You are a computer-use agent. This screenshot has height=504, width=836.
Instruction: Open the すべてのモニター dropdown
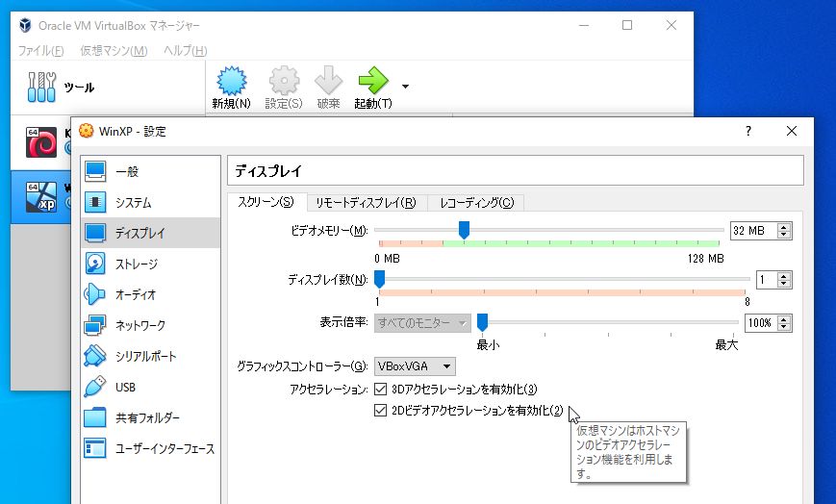tap(422, 323)
